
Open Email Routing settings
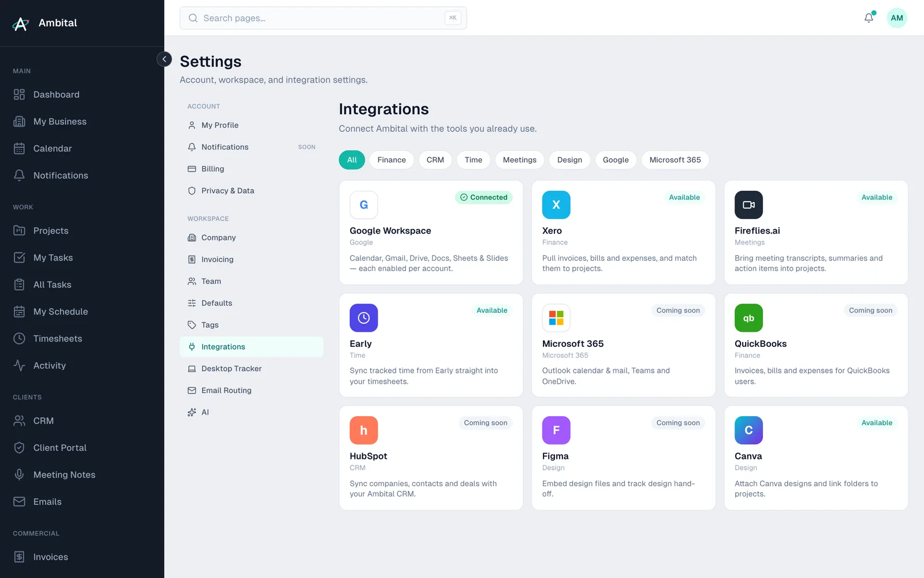click(x=251, y=391)
